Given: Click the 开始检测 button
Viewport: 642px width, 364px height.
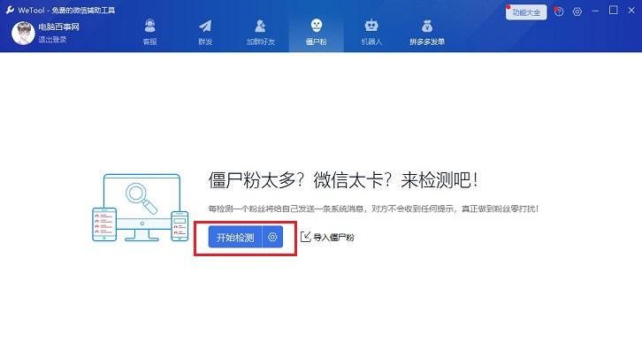Looking at the screenshot, I should tap(235, 237).
